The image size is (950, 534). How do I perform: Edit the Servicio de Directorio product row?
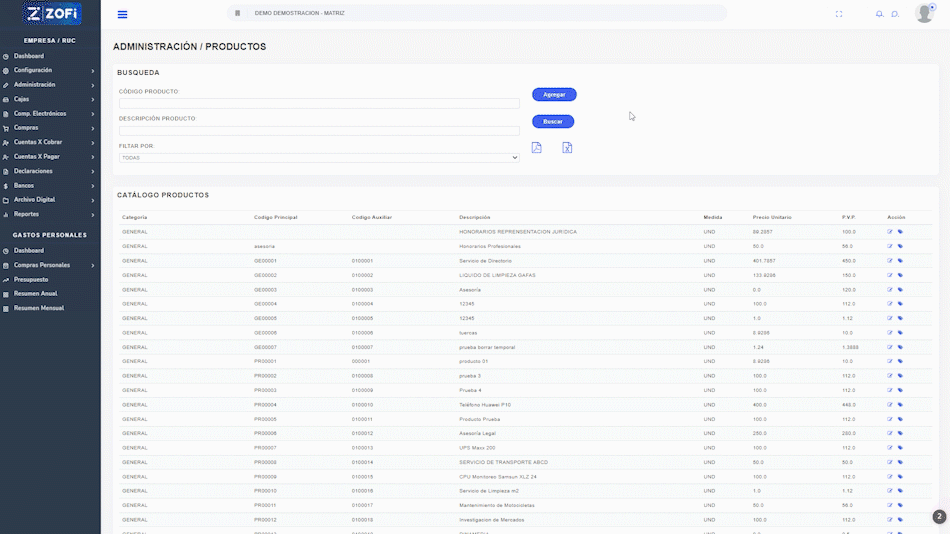889,261
